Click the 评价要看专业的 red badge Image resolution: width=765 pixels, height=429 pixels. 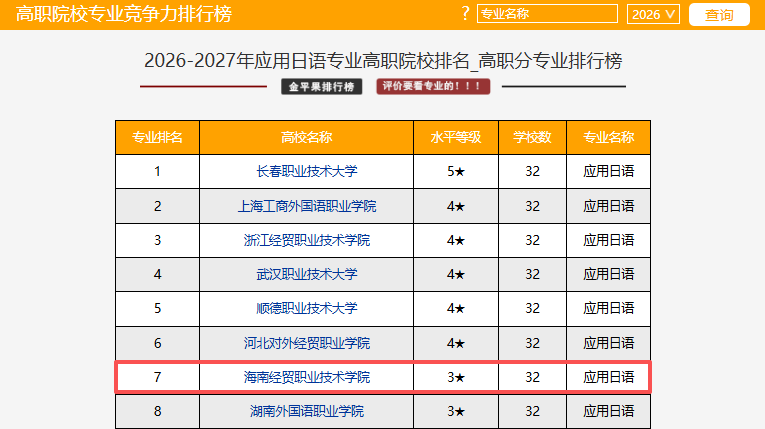tap(433, 86)
